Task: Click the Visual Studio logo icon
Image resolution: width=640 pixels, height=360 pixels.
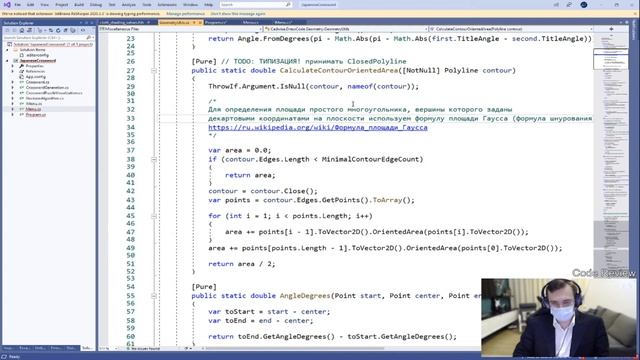Action: [7, 4]
